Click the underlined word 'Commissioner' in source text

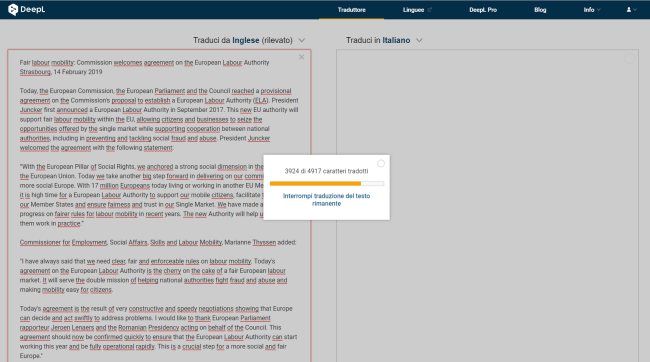coord(40,242)
